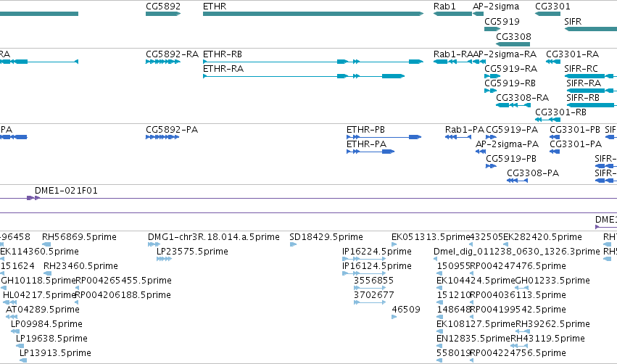
Task: Select the CG3308 gene bar
Action: 513,44
